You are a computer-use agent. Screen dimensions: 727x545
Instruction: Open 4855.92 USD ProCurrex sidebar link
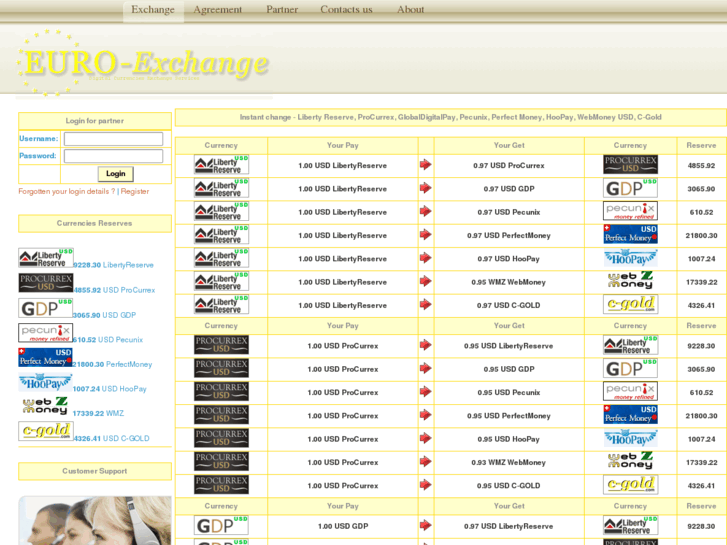pos(115,290)
